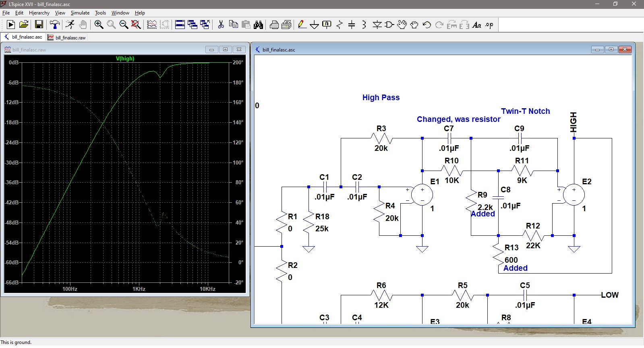The height and width of the screenshot is (348, 644).
Task: Open the Help menu
Action: [x=140, y=13]
